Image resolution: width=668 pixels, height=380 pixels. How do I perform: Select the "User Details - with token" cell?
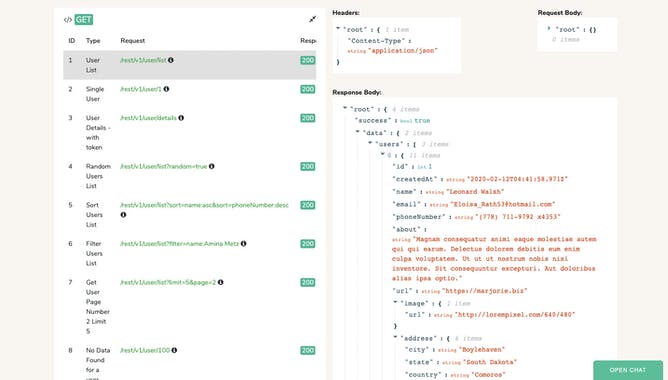coord(98,132)
